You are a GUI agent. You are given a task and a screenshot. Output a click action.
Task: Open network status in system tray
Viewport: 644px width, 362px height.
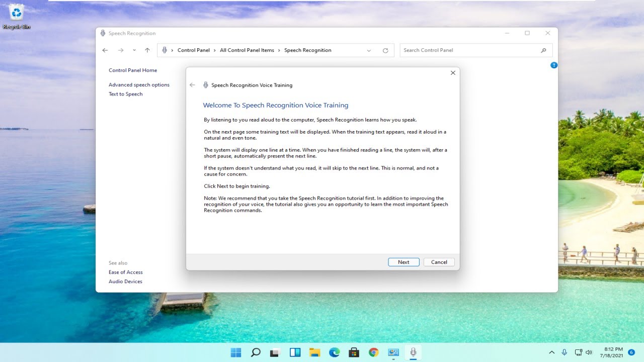click(578, 352)
